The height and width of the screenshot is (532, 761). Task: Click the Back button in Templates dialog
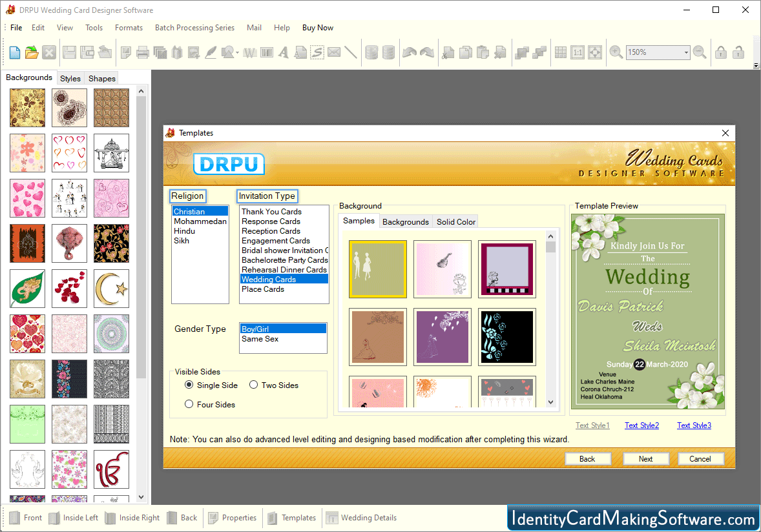tap(587, 459)
